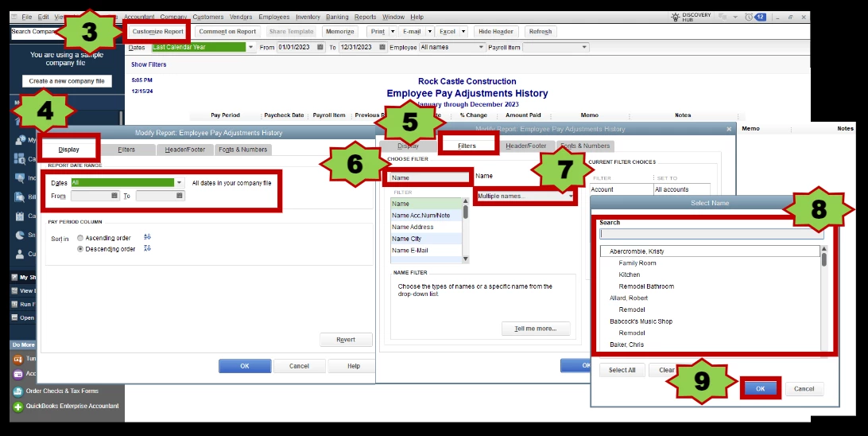Open the Employees menu
Image resolution: width=868 pixels, height=436 pixels.
(273, 18)
